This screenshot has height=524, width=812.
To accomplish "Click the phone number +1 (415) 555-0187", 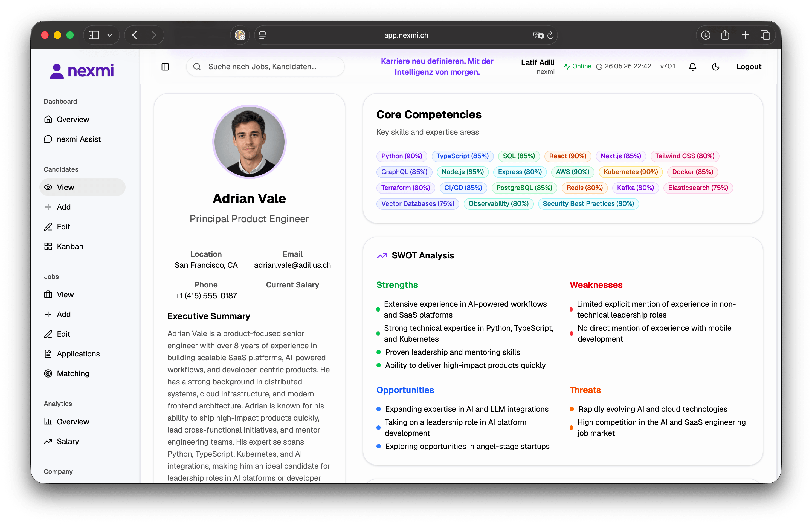I will (x=206, y=296).
